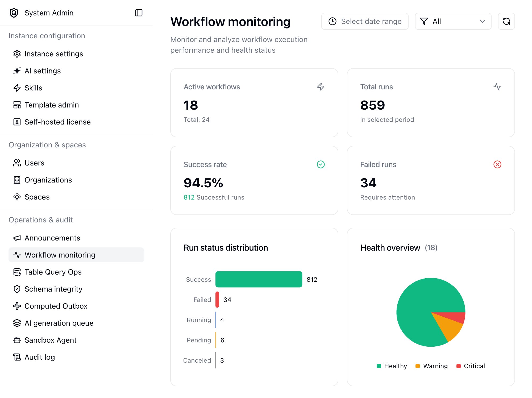This screenshot has width=532, height=398.
Task: Click the Skills lightning icon in sidebar
Action: point(17,88)
